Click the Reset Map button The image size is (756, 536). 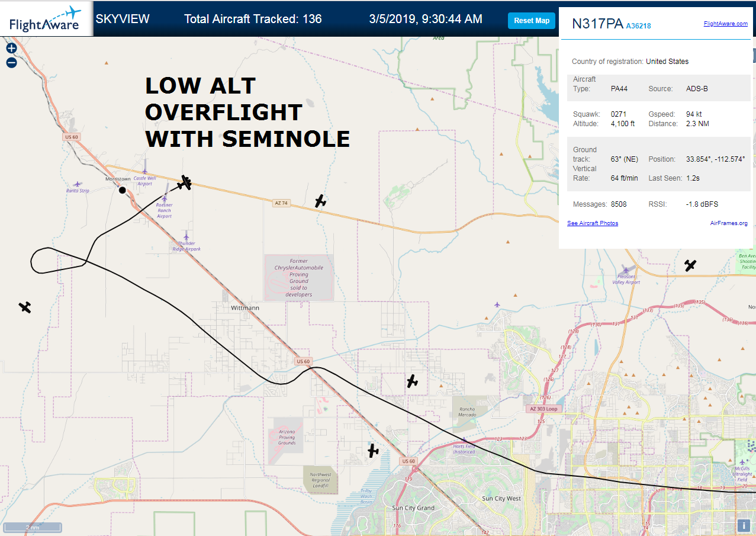point(532,21)
